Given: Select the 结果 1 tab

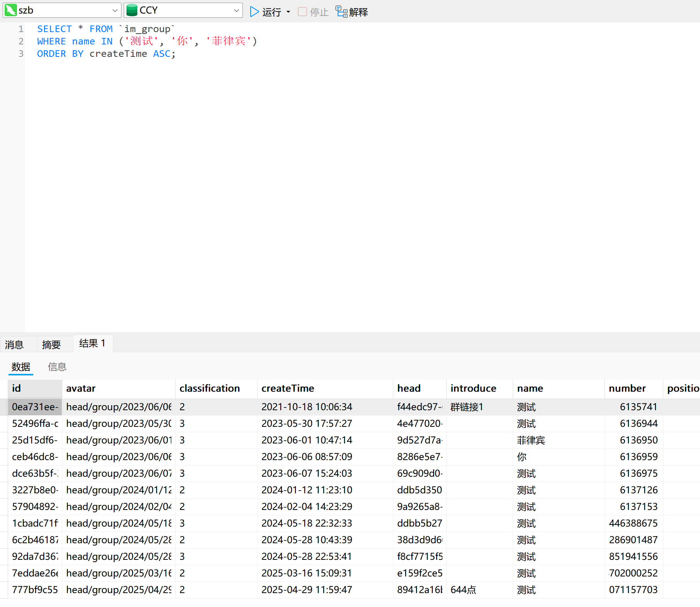Looking at the screenshot, I should 92,343.
